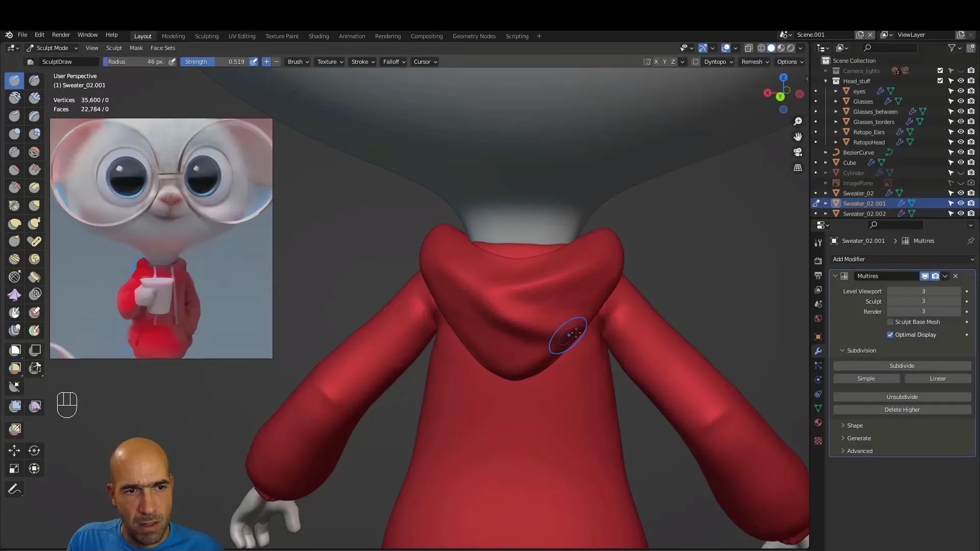Viewport: 980px width, 551px height.
Task: Select the Draw sculpt brush
Action: click(14, 81)
